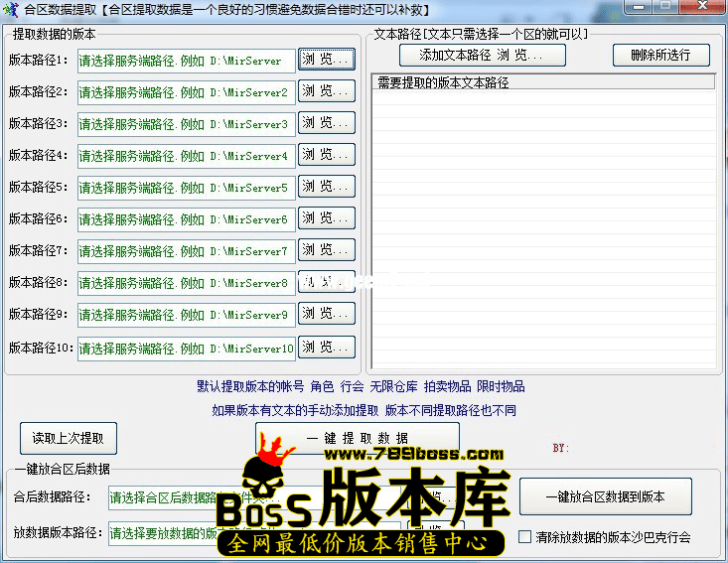This screenshot has height=563, width=728.
Task: Browse for 版本路径10 server folder
Action: [327, 348]
